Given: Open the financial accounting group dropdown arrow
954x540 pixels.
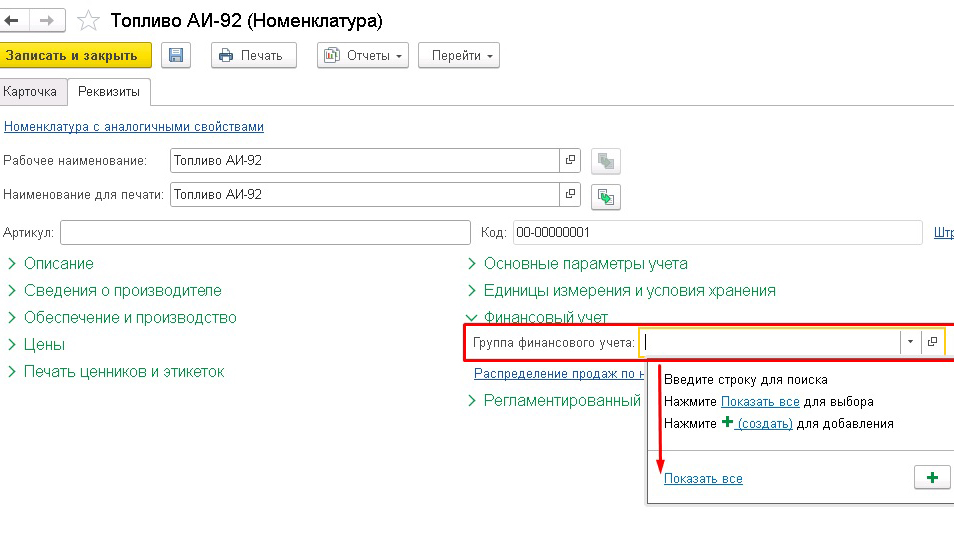Looking at the screenshot, I should (910, 342).
